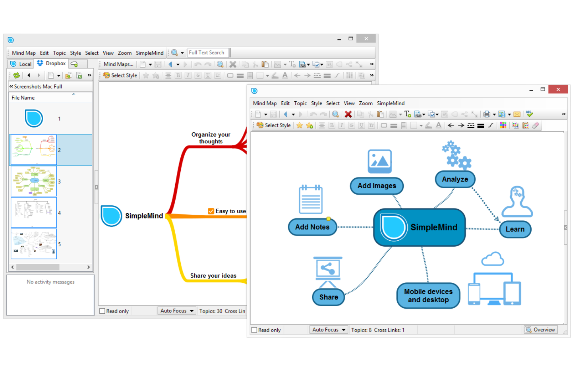Click Overview button in front window status bar
The image size is (588, 392).
[x=541, y=330]
